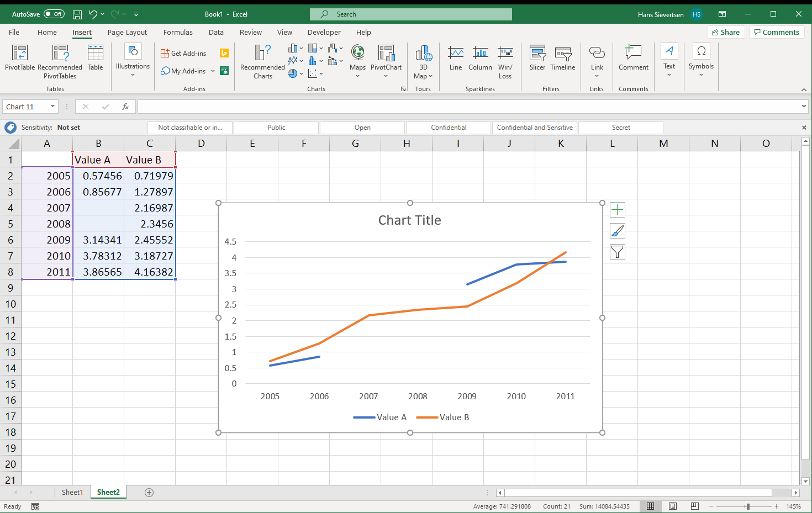
Task: Insert a waterfall or stock chart
Action: pyautogui.click(x=335, y=49)
